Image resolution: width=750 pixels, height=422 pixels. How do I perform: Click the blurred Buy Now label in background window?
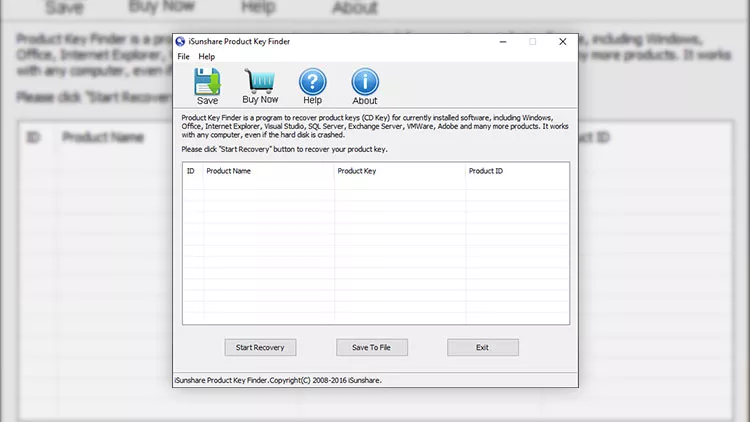162,6
